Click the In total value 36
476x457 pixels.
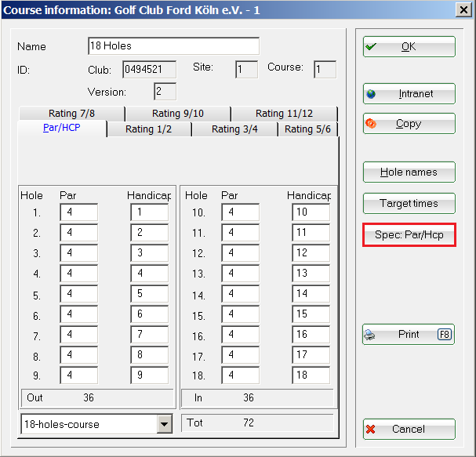pyautogui.click(x=249, y=398)
